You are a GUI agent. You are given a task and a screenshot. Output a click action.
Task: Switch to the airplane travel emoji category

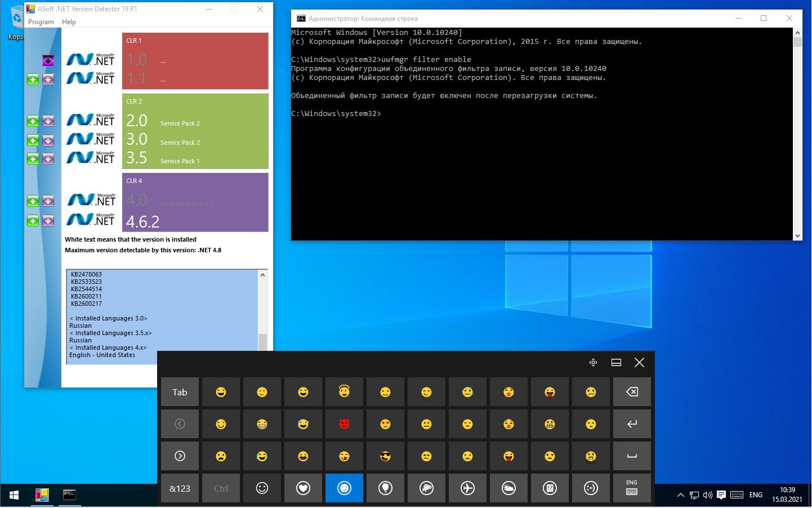click(x=467, y=488)
